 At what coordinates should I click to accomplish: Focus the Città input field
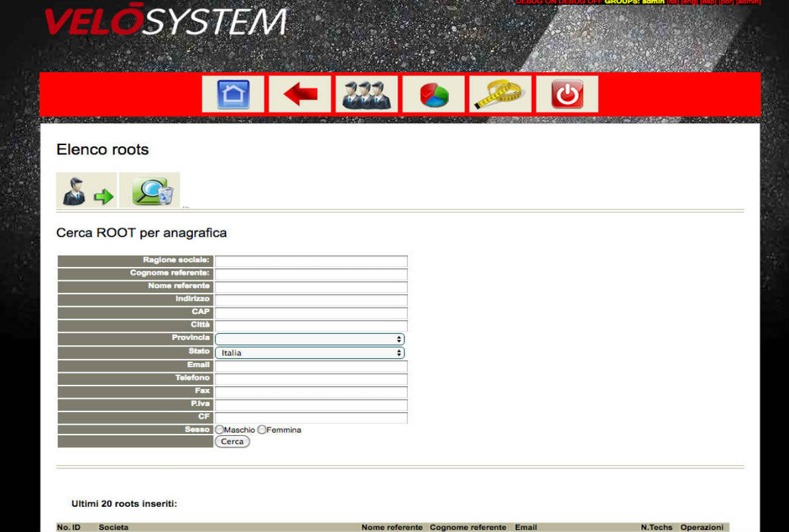(x=311, y=326)
